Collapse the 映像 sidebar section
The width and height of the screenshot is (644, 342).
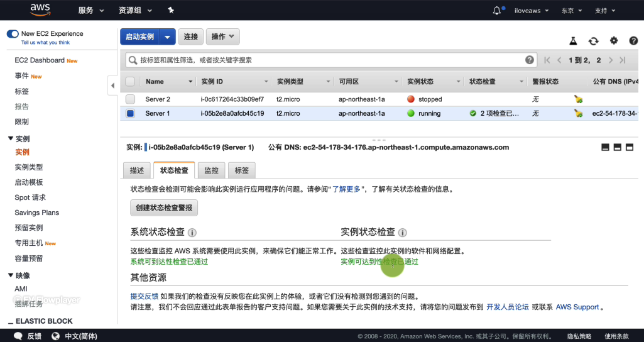pyautogui.click(x=11, y=275)
